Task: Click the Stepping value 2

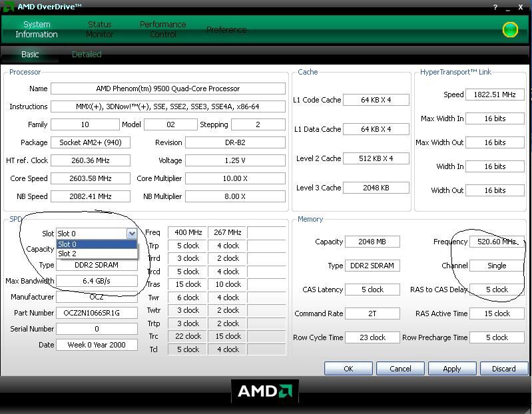Action: 258,124
